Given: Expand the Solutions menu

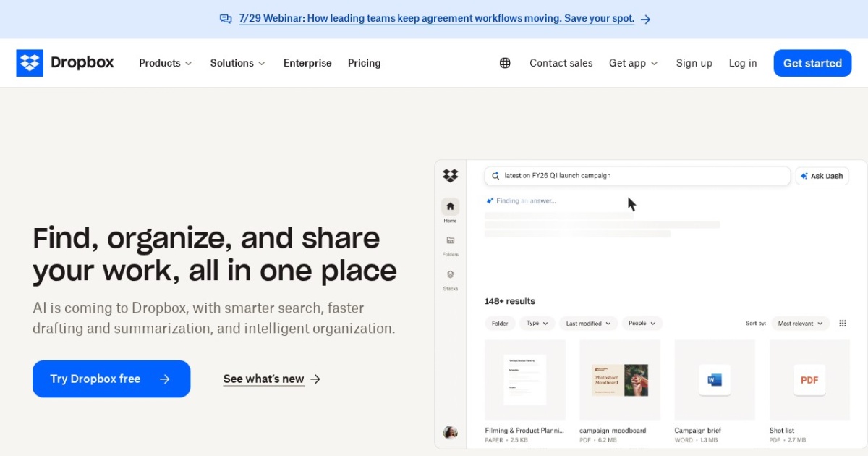Looking at the screenshot, I should point(238,63).
